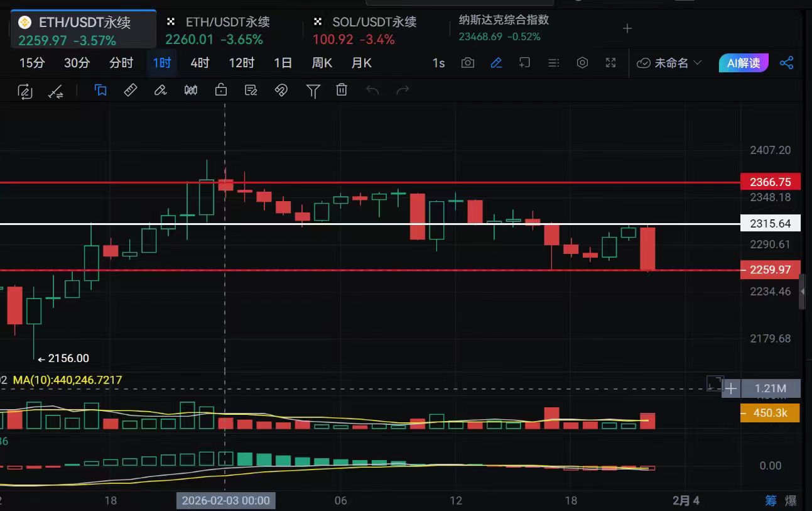Expand the volume indicator pane
Image resolution: width=812 pixels, height=511 pixels.
714,383
